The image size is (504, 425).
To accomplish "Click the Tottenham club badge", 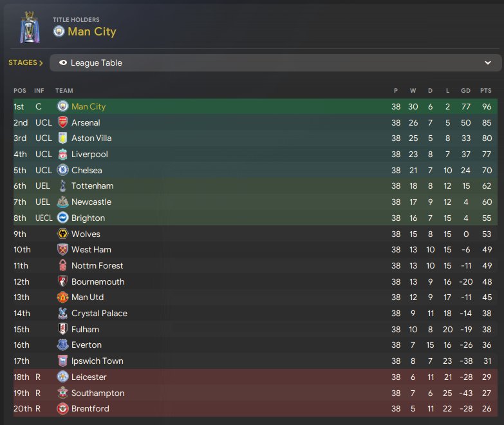I will click(x=62, y=186).
